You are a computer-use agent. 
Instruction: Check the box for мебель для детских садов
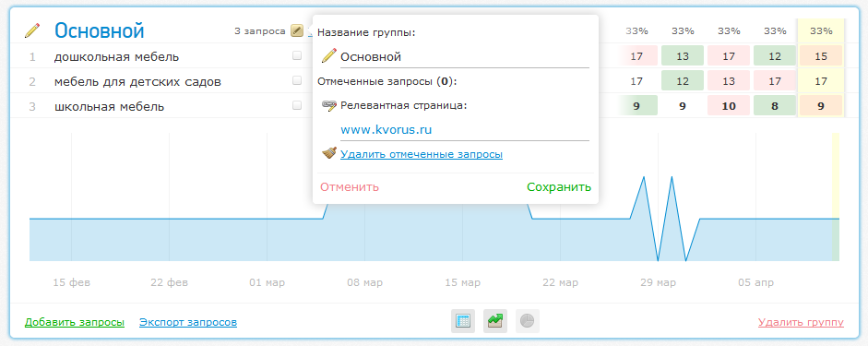click(x=297, y=80)
